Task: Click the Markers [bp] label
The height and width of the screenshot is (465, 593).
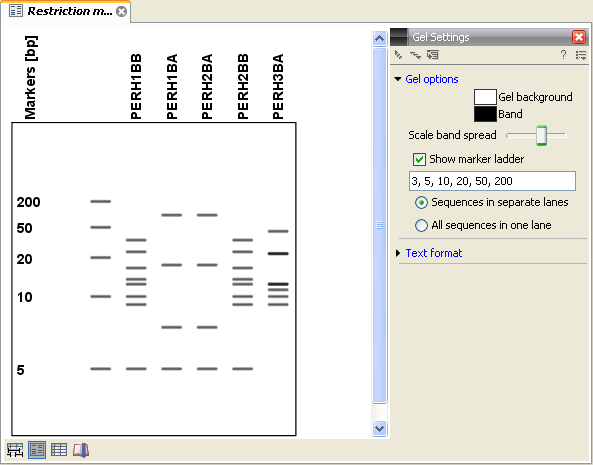Action: tap(30, 78)
